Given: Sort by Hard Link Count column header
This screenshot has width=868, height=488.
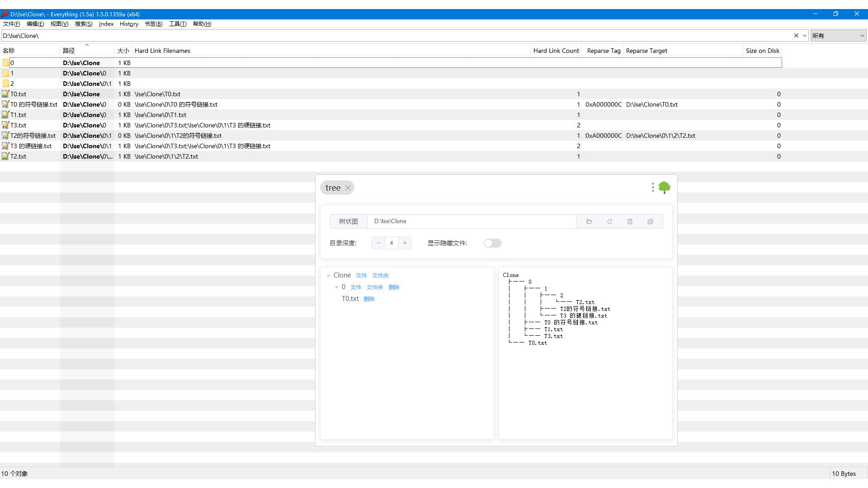Looking at the screenshot, I should point(556,51).
